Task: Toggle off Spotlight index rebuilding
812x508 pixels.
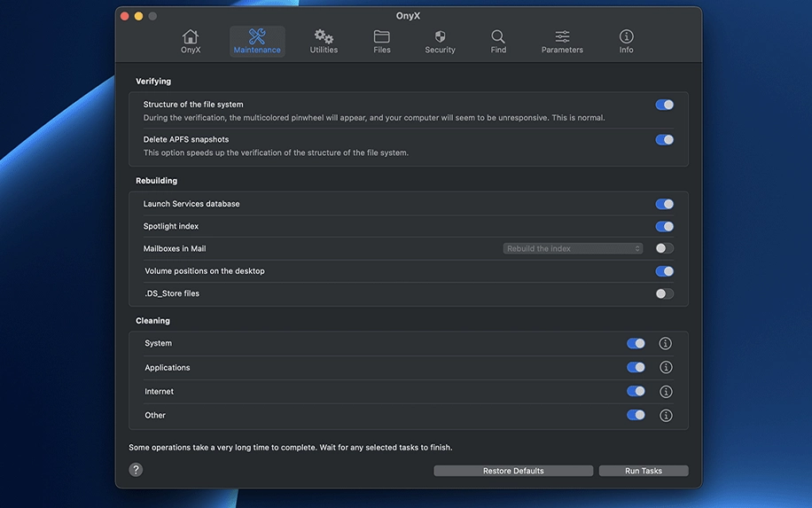Action: pyautogui.click(x=664, y=227)
